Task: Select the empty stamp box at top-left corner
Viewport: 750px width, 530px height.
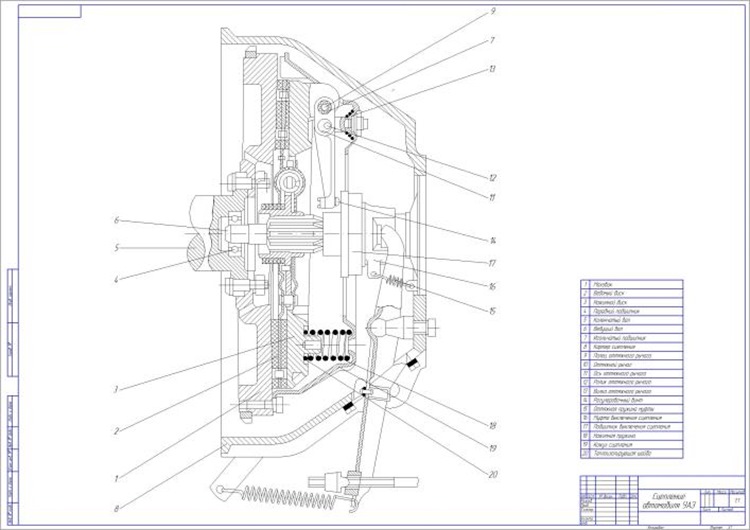Action: point(50,11)
